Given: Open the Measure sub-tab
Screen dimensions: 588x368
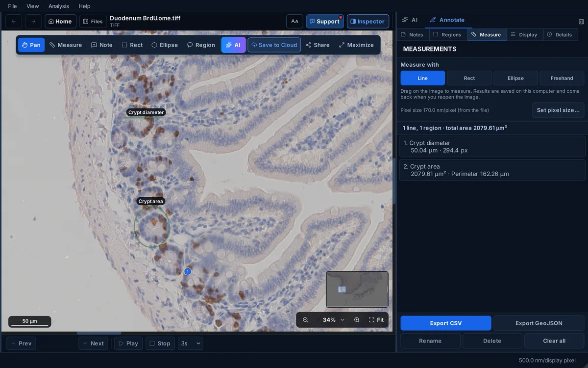Looking at the screenshot, I should (487, 35).
